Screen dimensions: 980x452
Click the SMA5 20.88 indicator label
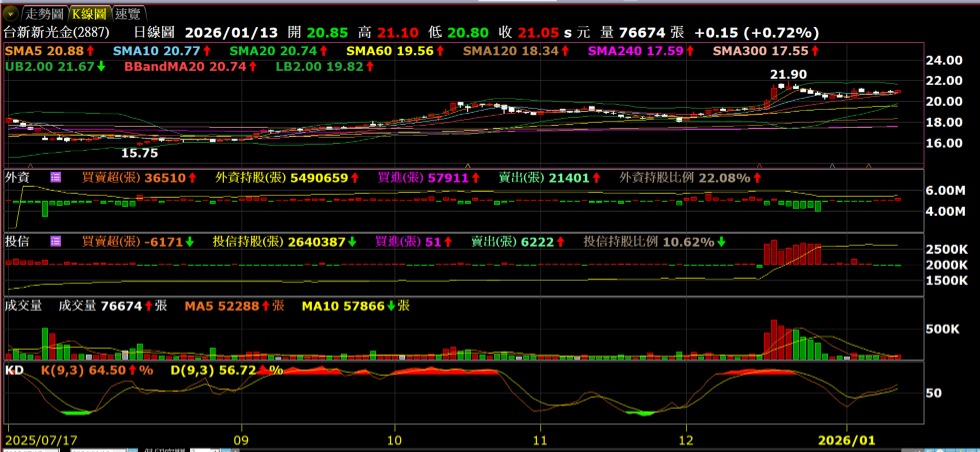click(49, 51)
